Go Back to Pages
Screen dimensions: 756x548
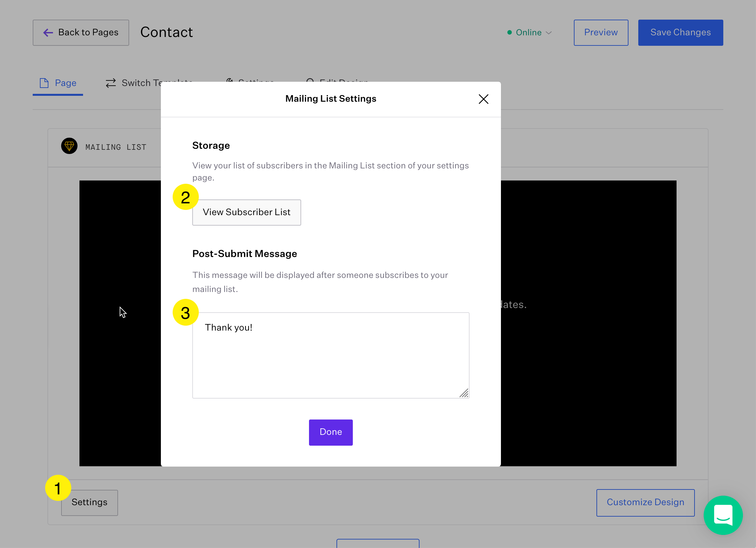pyautogui.click(x=81, y=33)
